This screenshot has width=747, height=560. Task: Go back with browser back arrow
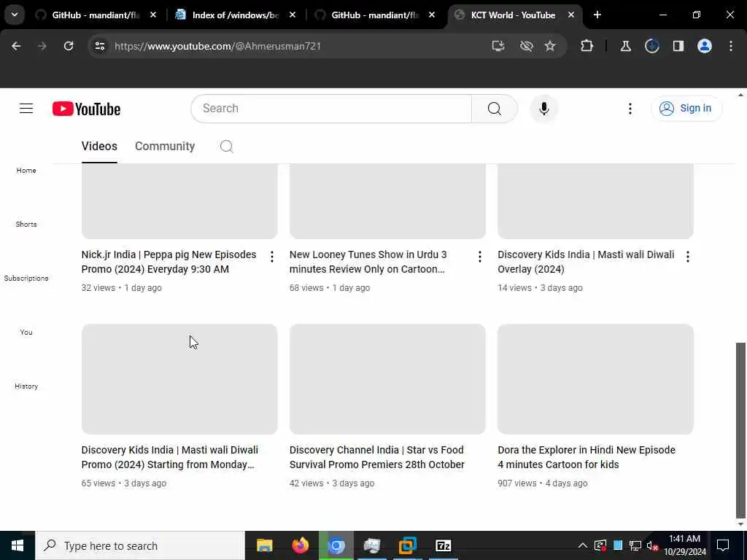pos(16,46)
